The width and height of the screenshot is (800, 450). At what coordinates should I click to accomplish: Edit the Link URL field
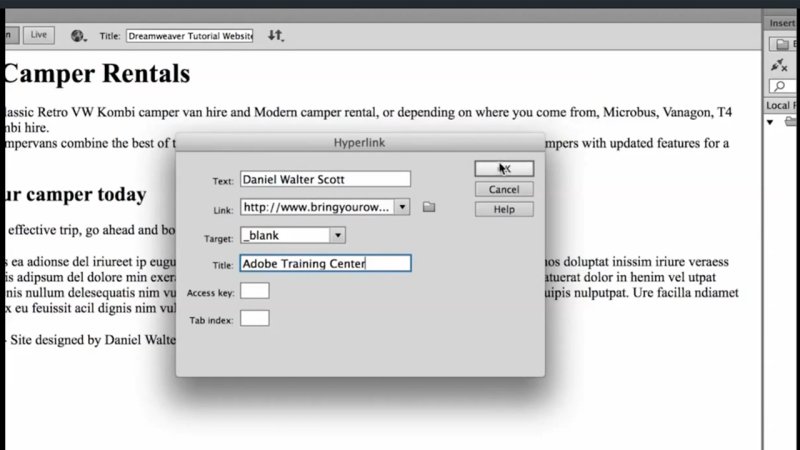point(317,207)
